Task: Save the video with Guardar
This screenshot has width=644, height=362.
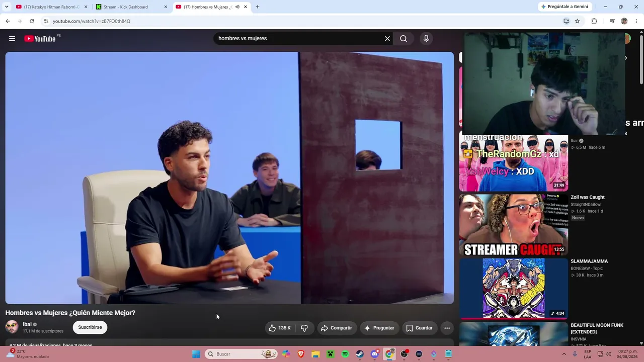Action: (x=419, y=328)
